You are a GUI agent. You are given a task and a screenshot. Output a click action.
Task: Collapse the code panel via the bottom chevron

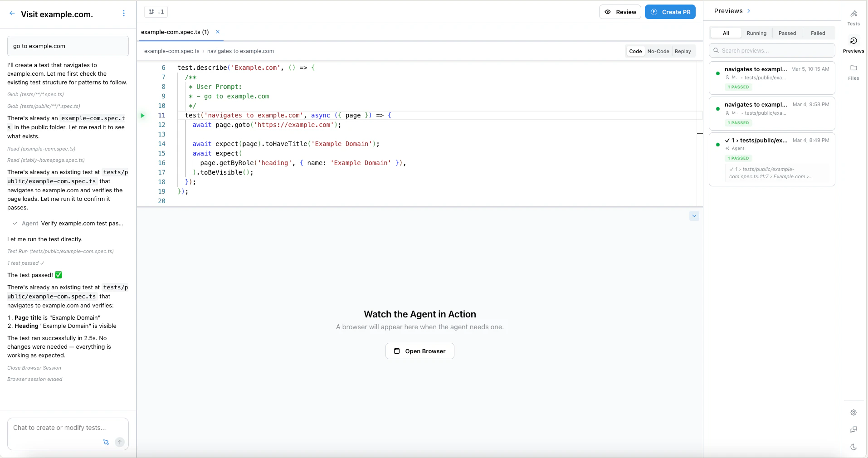click(694, 215)
